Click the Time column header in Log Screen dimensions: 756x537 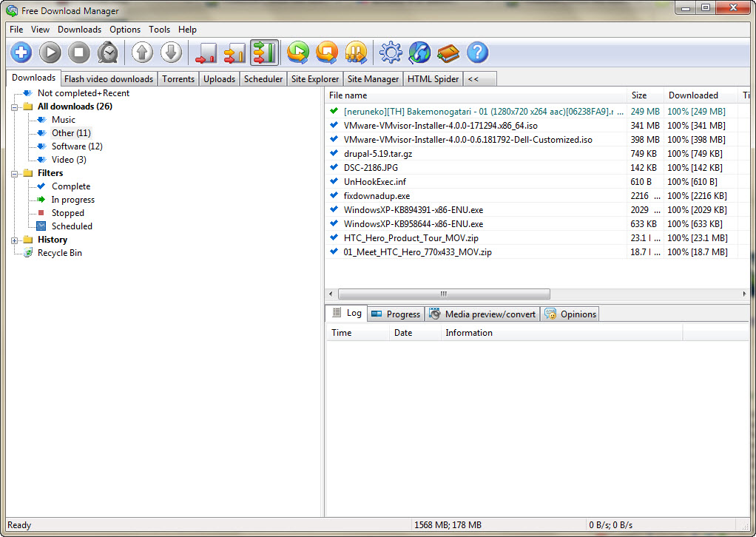point(358,333)
